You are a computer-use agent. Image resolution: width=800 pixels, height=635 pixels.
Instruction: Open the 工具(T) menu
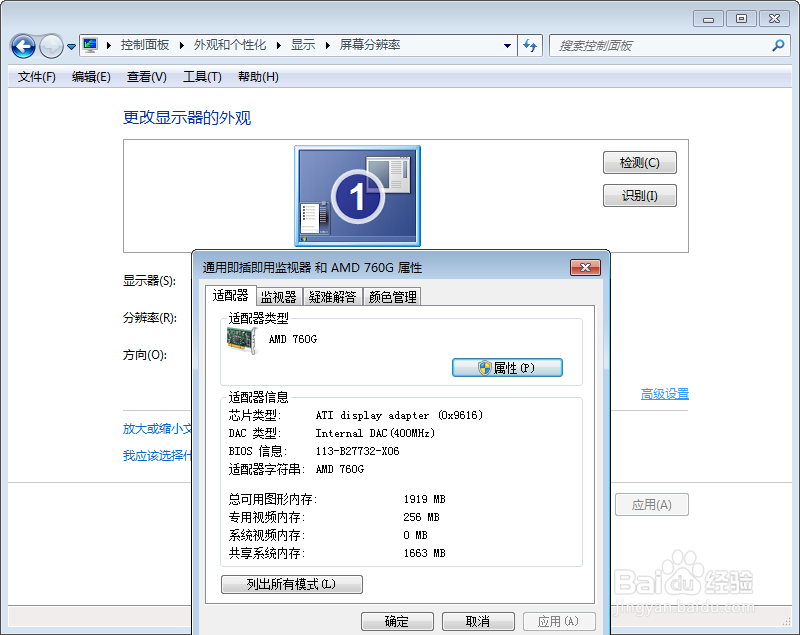(x=202, y=77)
